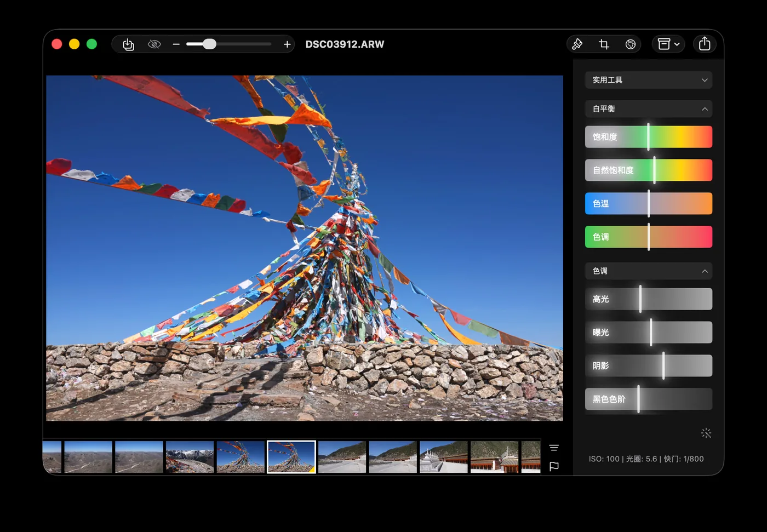The width and height of the screenshot is (767, 532).
Task: Select the retouch brush tool icon
Action: (577, 44)
